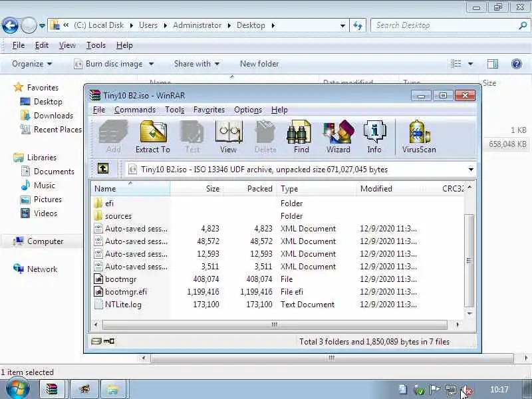Expand the Desktop breadcrumb arrow in address bar
This screenshot has width=532, height=399.
tap(273, 25)
